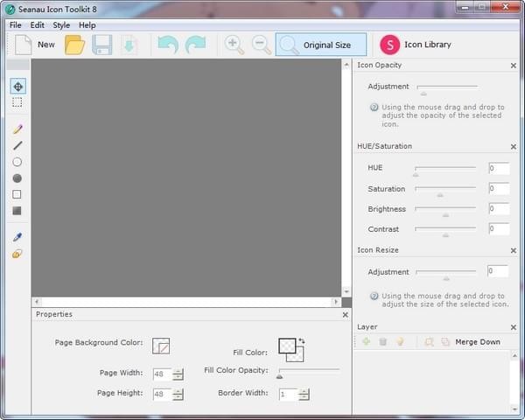The height and width of the screenshot is (420, 525).
Task: Click the Brightness slider
Action: 445,211
